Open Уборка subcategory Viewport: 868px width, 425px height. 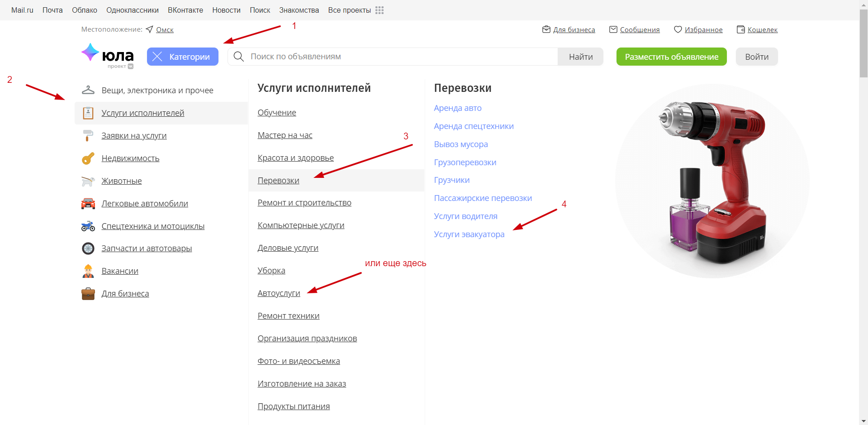click(271, 271)
